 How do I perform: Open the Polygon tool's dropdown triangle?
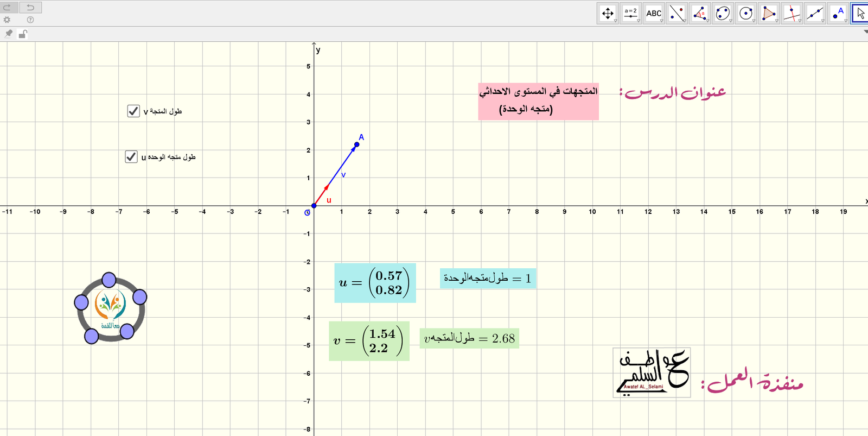tap(777, 21)
